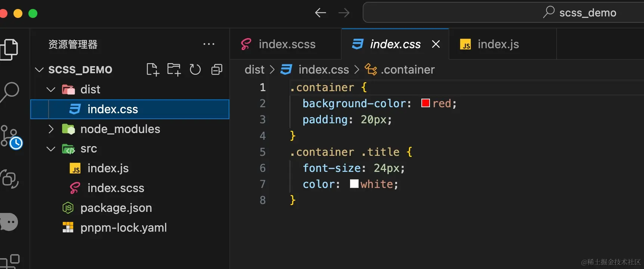Screen dimensions: 644x269
Task: Switch to the index.js editor tab
Action: [x=503, y=44]
